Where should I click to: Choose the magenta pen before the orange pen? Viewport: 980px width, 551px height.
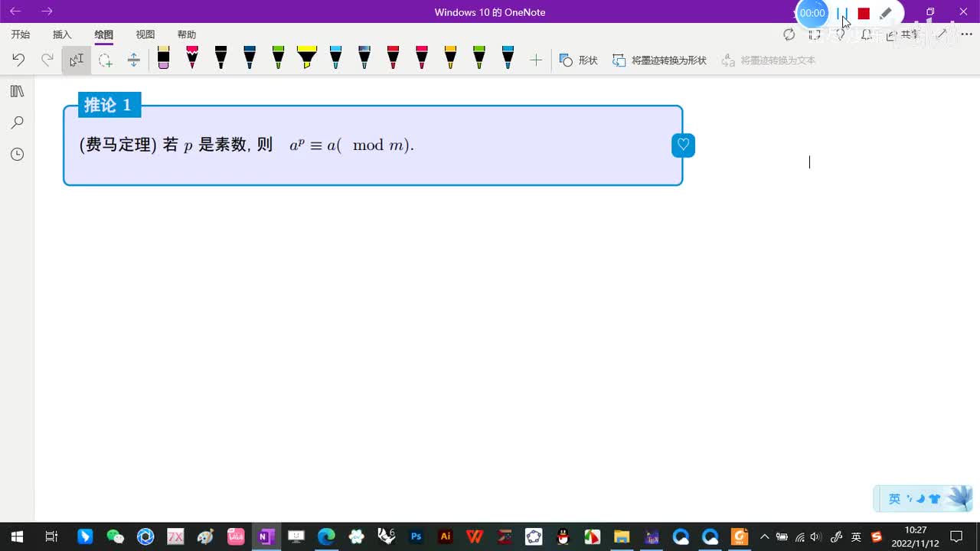[422, 57]
